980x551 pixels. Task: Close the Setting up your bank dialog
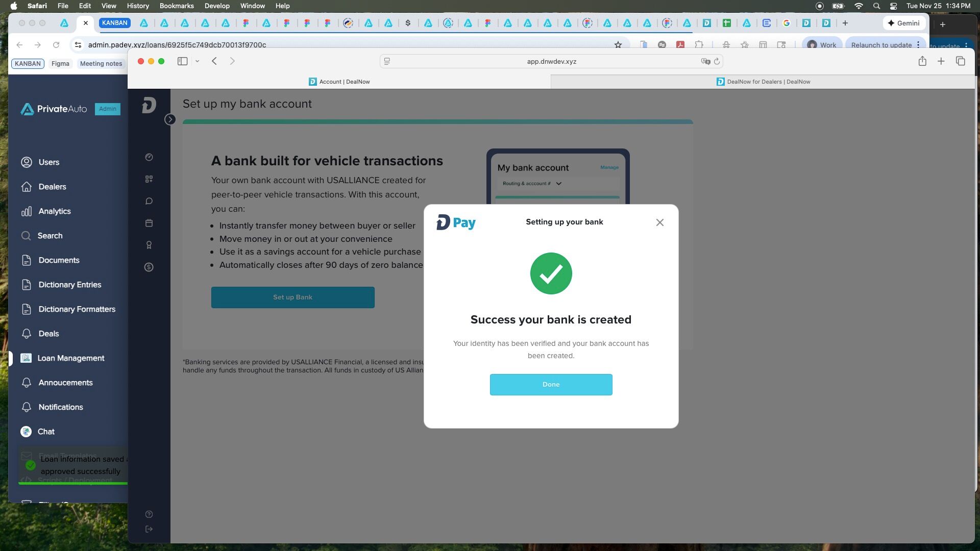tap(659, 222)
